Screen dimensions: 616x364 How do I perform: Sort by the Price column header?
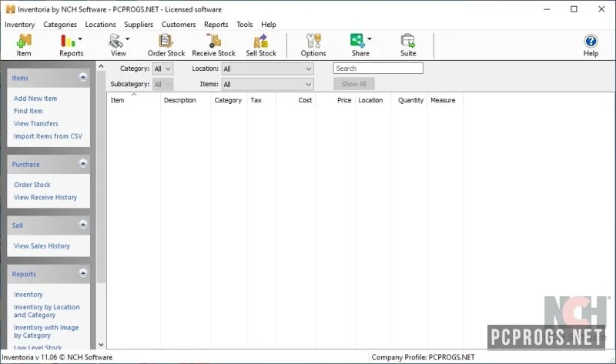(x=335, y=100)
